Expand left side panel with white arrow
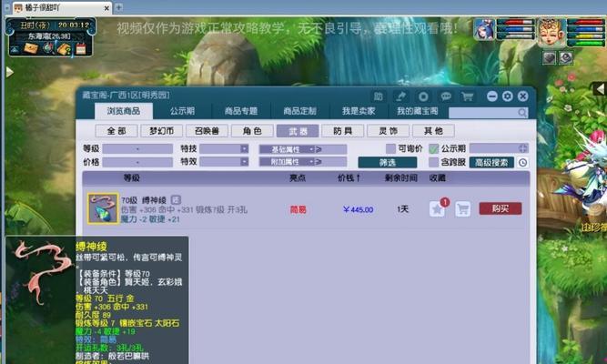607x364 pixels. 10,72
